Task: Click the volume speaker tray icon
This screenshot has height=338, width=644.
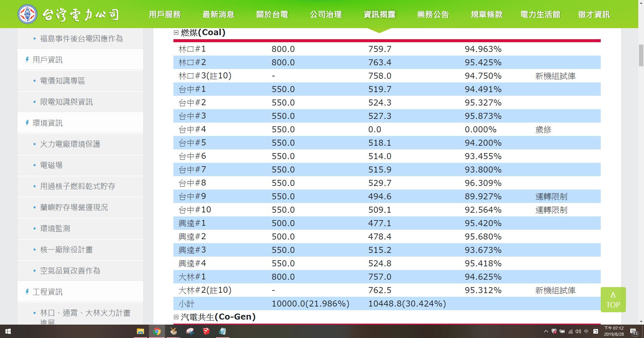Action: coord(578,331)
